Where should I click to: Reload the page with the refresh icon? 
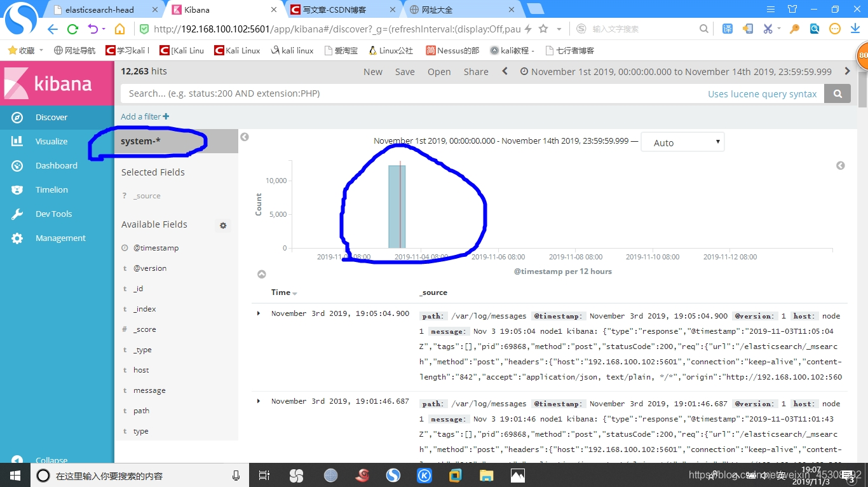(x=72, y=29)
